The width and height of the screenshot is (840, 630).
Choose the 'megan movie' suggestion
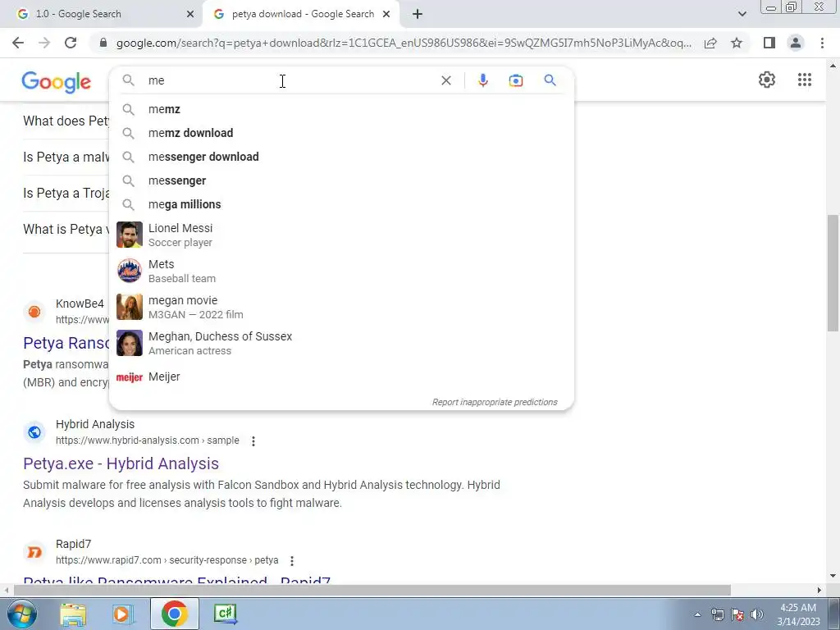(341, 307)
